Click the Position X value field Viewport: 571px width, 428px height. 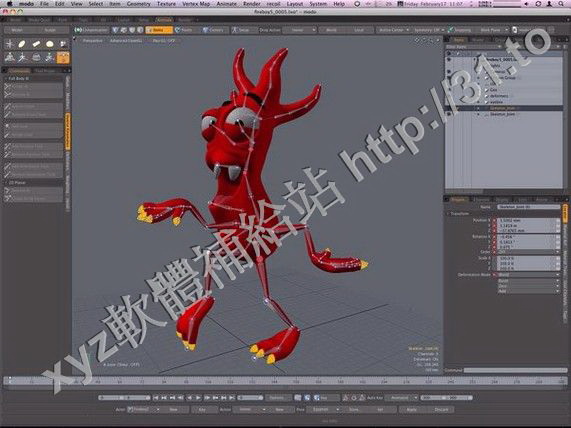527,220
